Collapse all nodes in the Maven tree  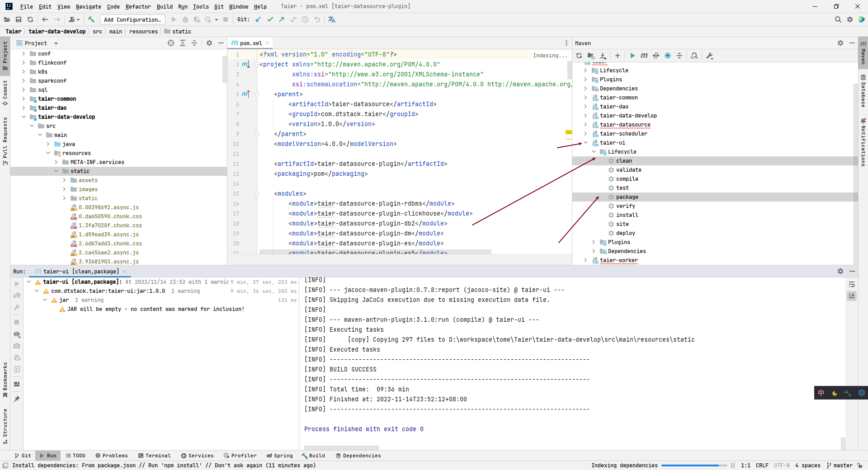point(679,56)
